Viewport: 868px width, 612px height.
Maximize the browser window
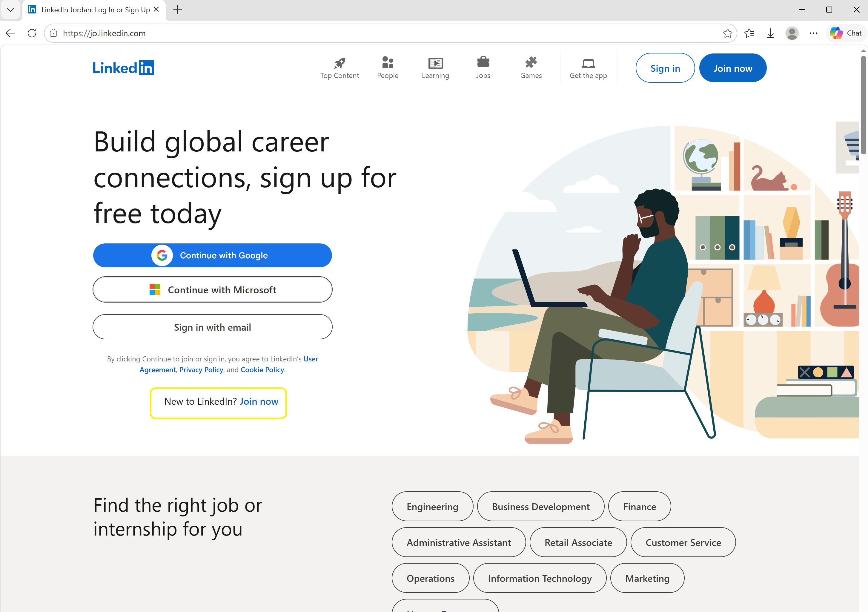pyautogui.click(x=829, y=10)
